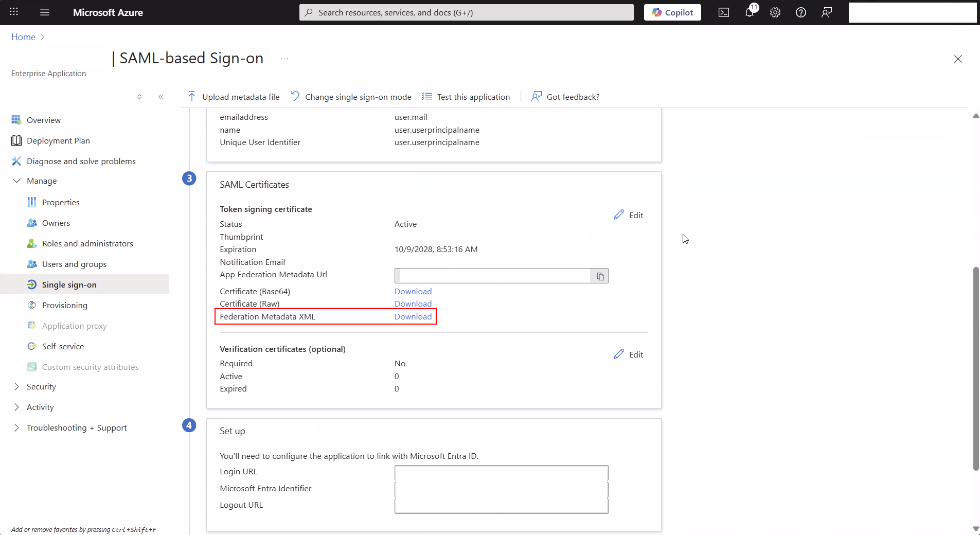This screenshot has height=535, width=980.
Task: Collapse the left navigation pane
Action: pyautogui.click(x=161, y=97)
